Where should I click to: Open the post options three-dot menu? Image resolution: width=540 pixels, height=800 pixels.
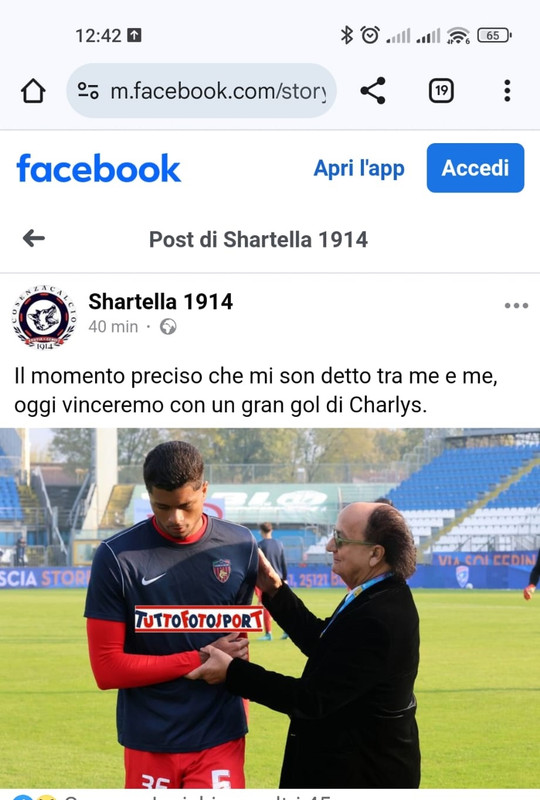click(x=516, y=306)
